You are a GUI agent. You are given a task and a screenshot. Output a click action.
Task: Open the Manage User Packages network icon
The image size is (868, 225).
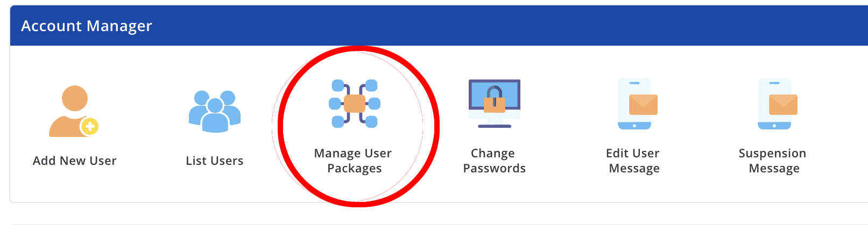(x=355, y=104)
